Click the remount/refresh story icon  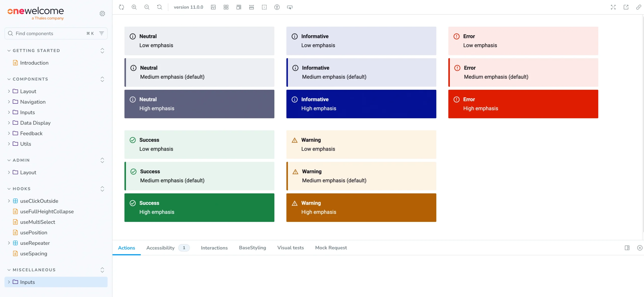tap(122, 7)
